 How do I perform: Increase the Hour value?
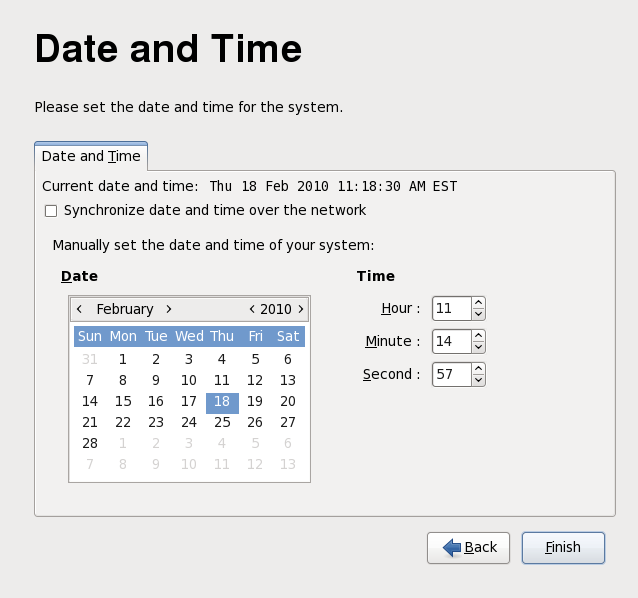coord(478,302)
